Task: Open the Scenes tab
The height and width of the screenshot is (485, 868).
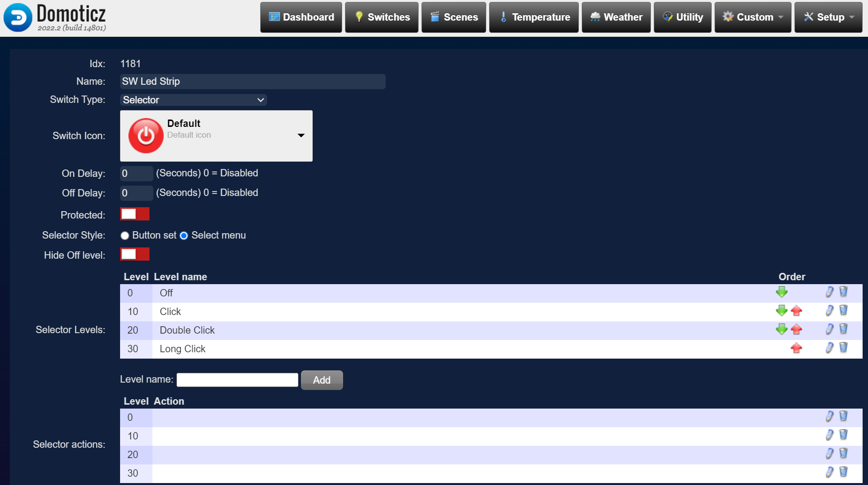Action: click(454, 17)
